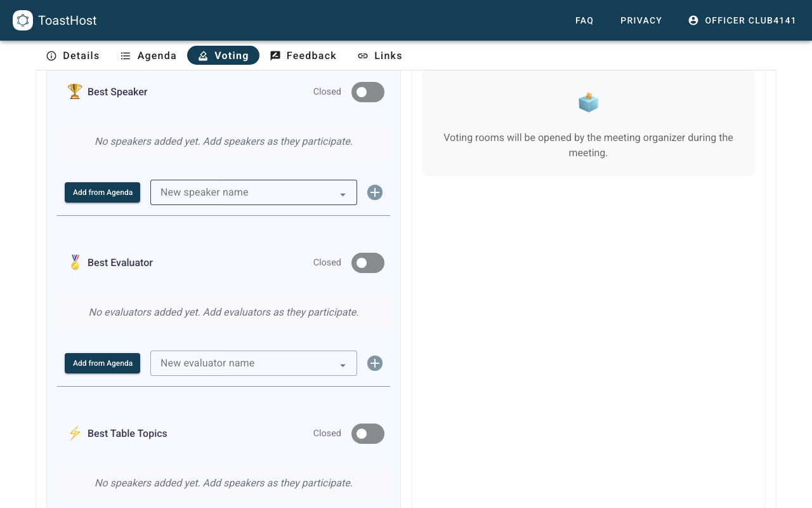
Task: Click the medal icon beside Best Evaluator
Action: pyautogui.click(x=75, y=262)
